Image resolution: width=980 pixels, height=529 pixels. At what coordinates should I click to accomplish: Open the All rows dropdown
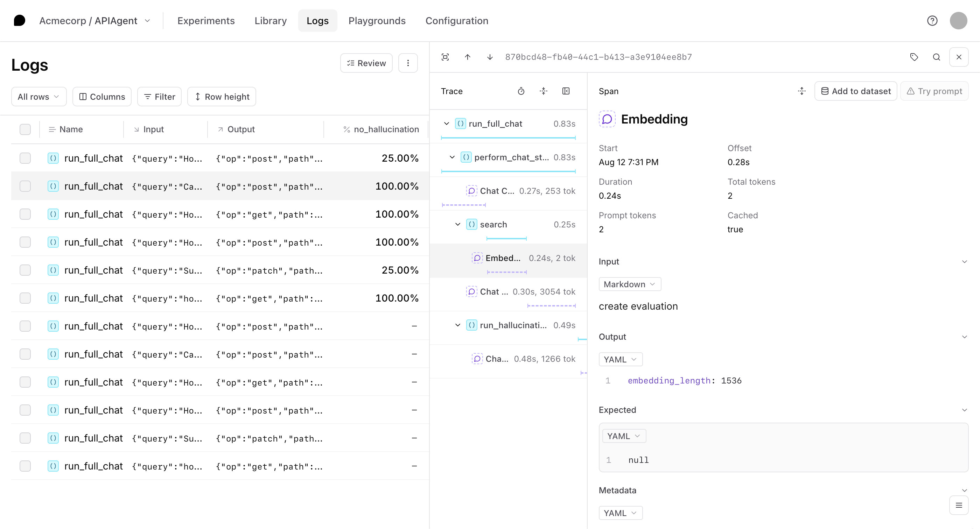(x=39, y=97)
